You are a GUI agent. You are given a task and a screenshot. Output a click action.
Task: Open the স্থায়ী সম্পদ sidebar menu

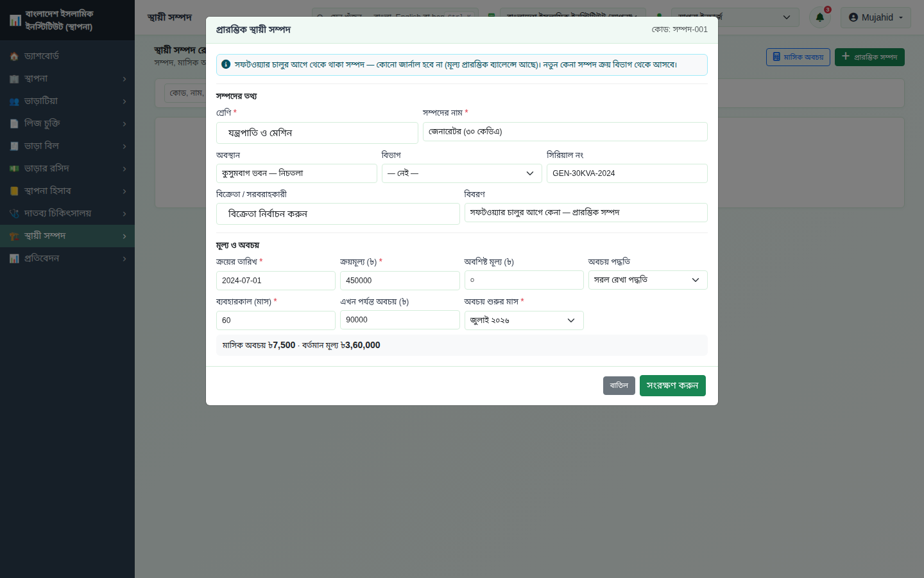[x=67, y=236]
